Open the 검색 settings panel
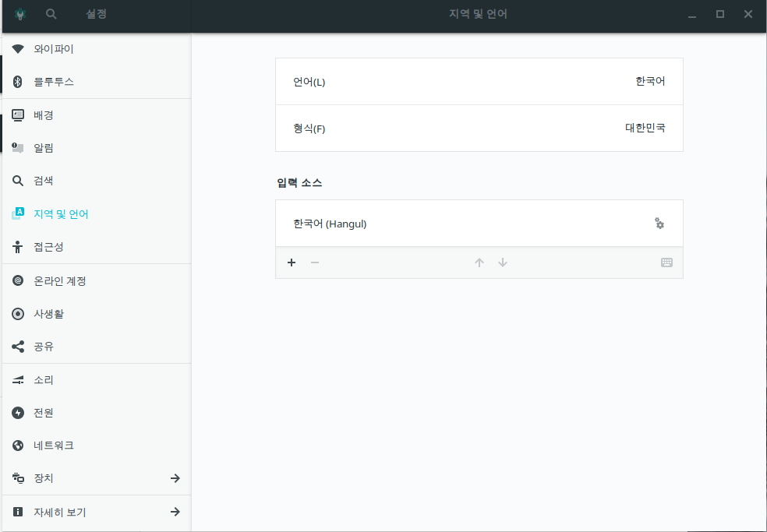 pyautogui.click(x=97, y=181)
